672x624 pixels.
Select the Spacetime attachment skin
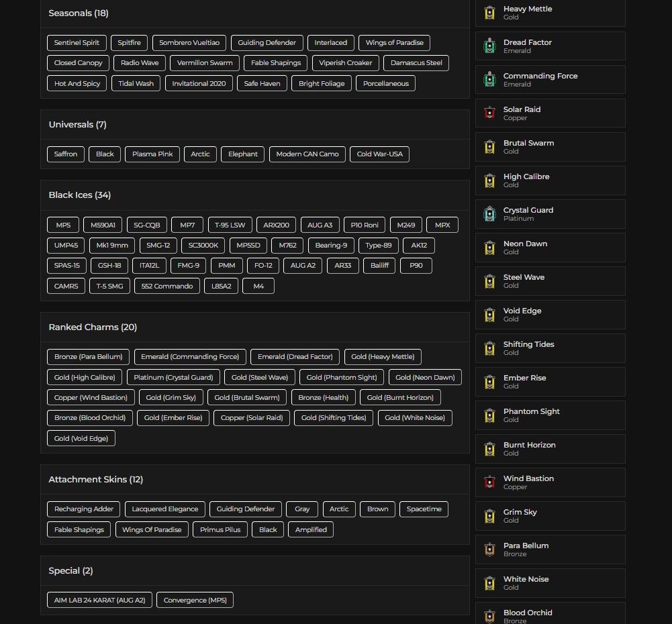[424, 509]
